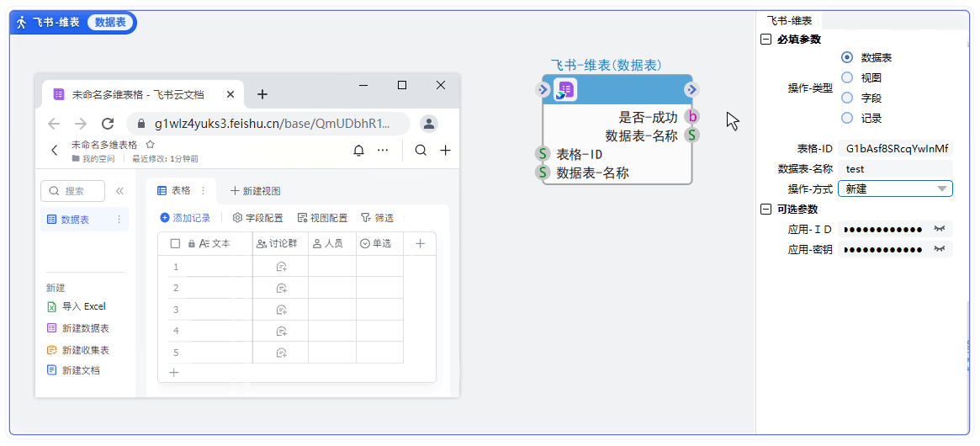
Task: Click 新建收集表 in sidebar
Action: click(78, 350)
